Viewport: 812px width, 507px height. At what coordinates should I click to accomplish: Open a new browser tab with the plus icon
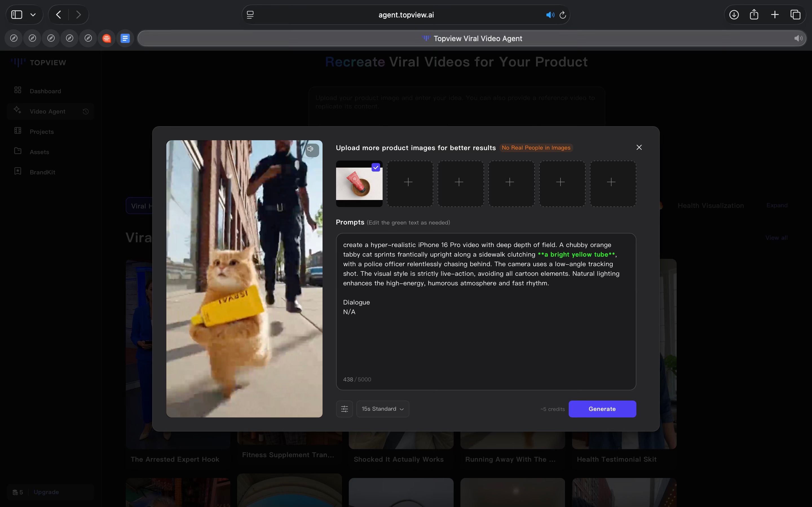coord(775,15)
